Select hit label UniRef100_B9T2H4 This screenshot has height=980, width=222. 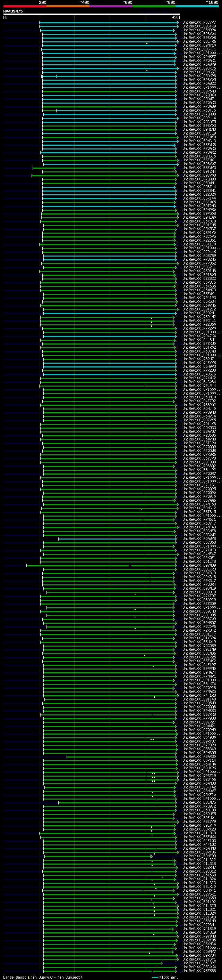pyautogui.click(x=199, y=172)
